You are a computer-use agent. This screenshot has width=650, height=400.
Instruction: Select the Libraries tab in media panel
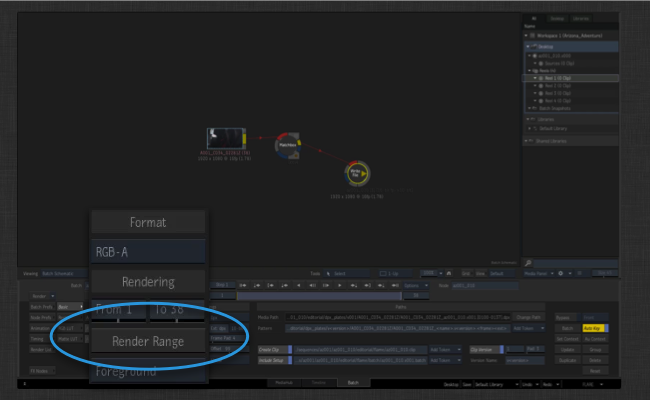[580, 19]
